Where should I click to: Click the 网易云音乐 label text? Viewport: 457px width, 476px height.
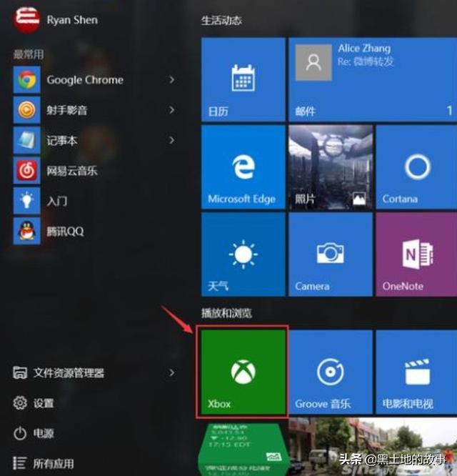tap(72, 171)
